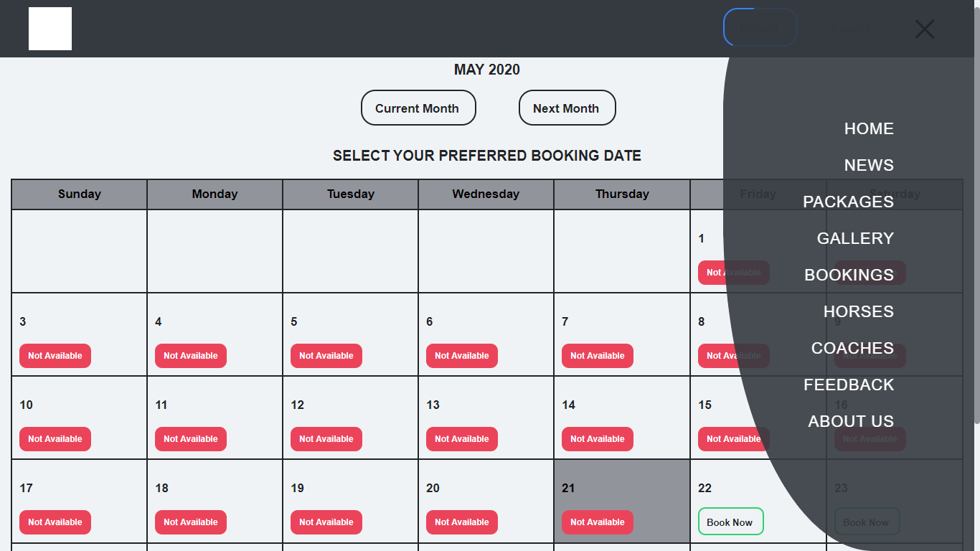Go to ABOUT US in the menu

851,422
